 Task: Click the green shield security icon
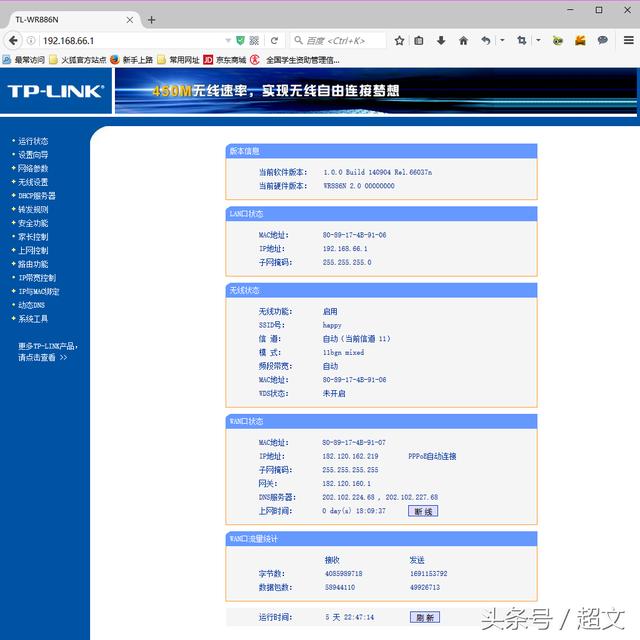click(240, 40)
